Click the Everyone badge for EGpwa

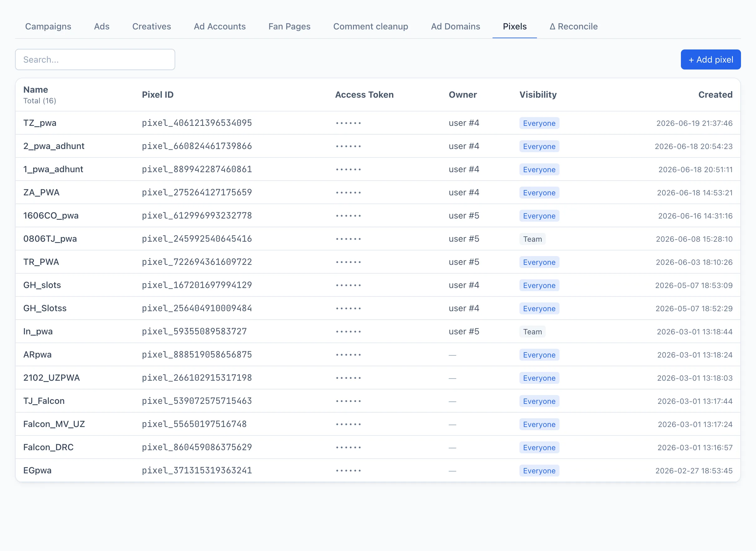coord(539,471)
